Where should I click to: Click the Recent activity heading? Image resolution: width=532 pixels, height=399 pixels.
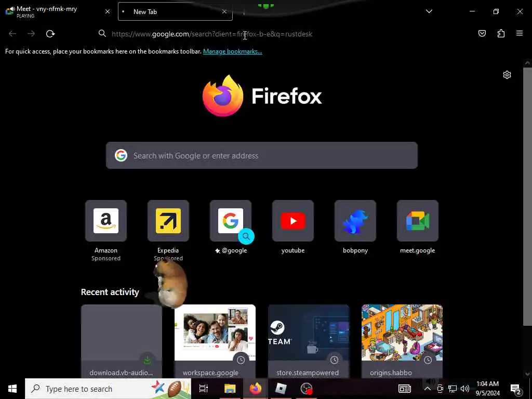point(110,292)
